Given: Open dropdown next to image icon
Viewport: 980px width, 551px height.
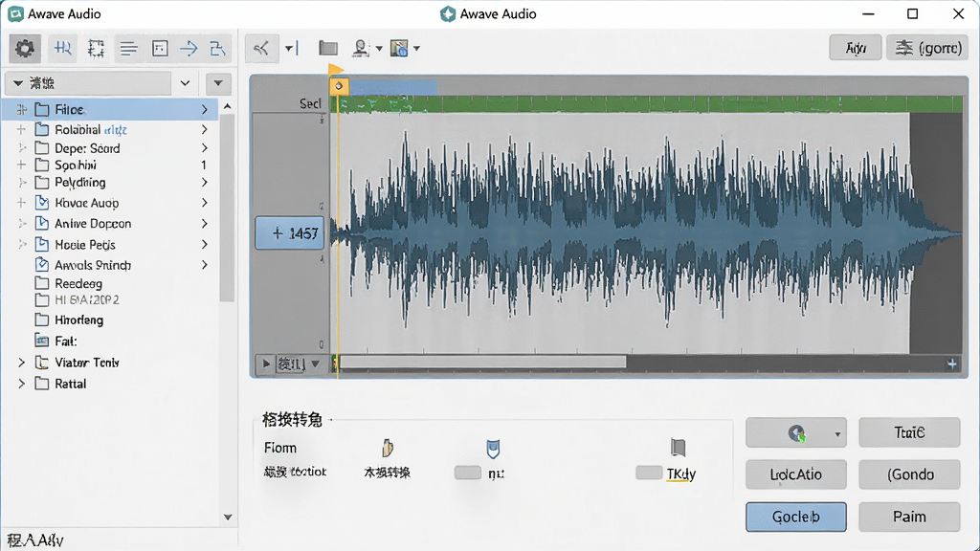Looking at the screenshot, I should point(417,48).
